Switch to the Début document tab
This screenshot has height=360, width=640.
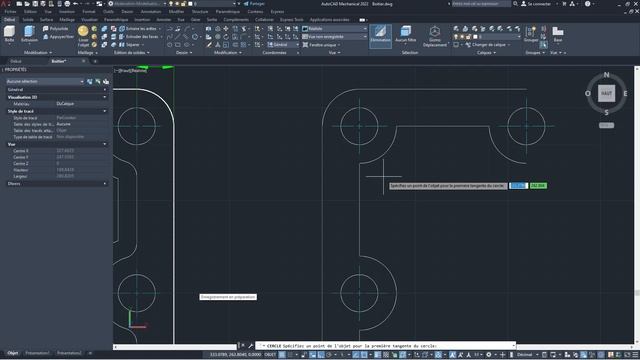point(16,61)
